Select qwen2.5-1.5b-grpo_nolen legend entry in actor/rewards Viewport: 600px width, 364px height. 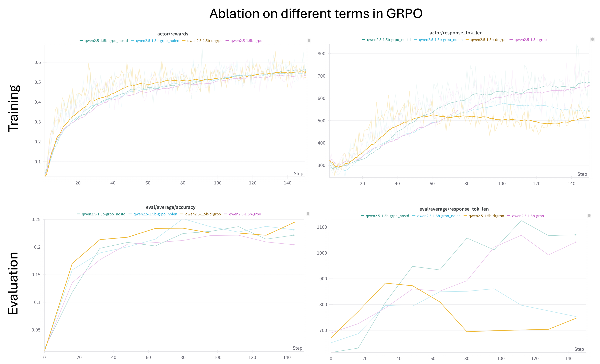(x=157, y=41)
